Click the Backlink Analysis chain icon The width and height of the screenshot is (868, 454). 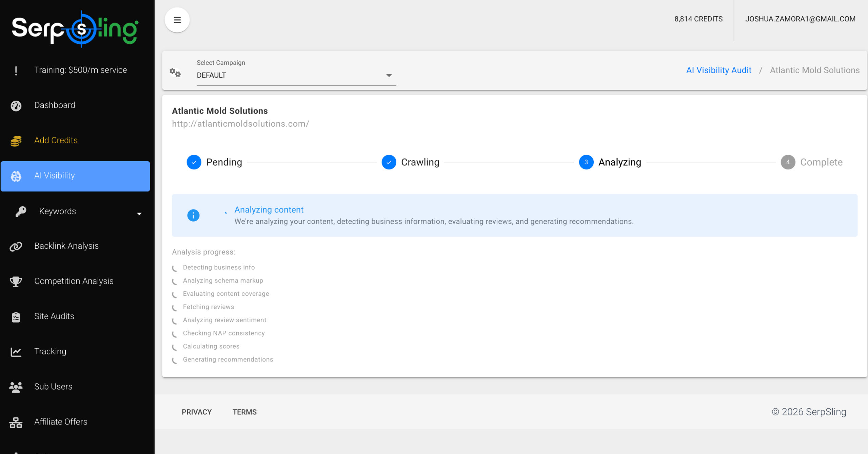click(16, 246)
